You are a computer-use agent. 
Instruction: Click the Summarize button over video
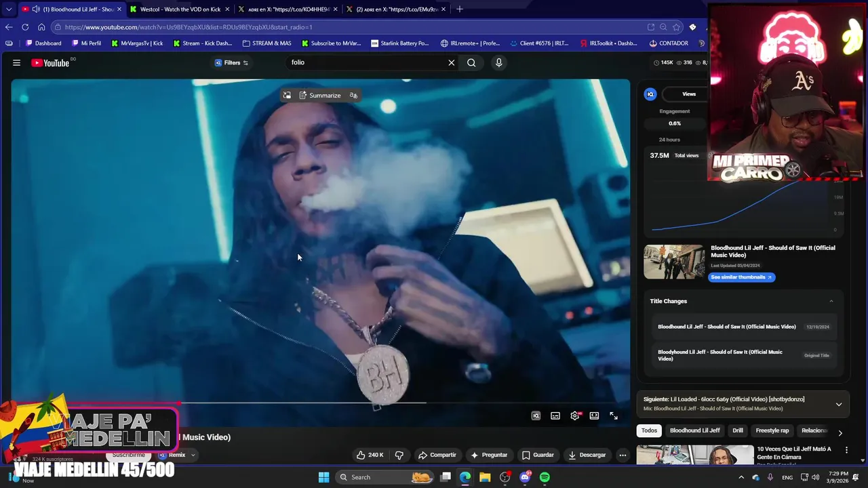(x=320, y=96)
